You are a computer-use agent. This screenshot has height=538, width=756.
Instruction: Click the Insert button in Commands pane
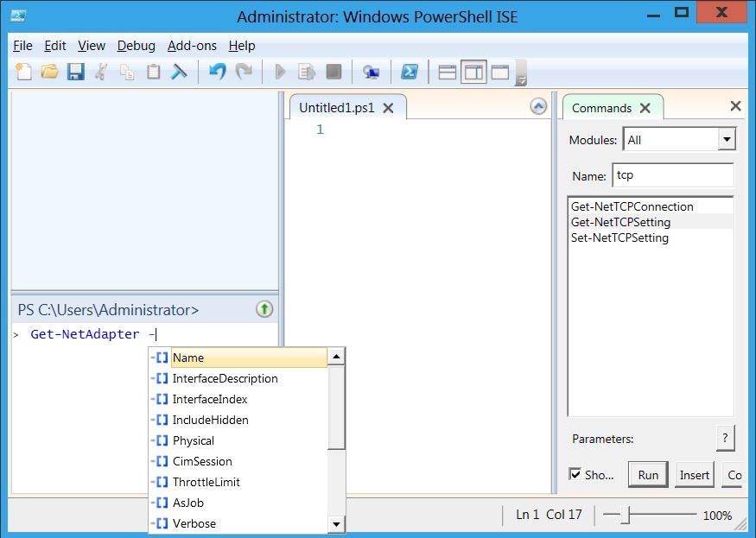point(694,475)
